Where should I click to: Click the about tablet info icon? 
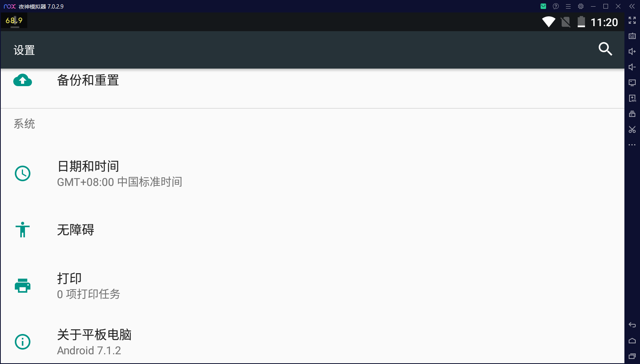pos(23,342)
